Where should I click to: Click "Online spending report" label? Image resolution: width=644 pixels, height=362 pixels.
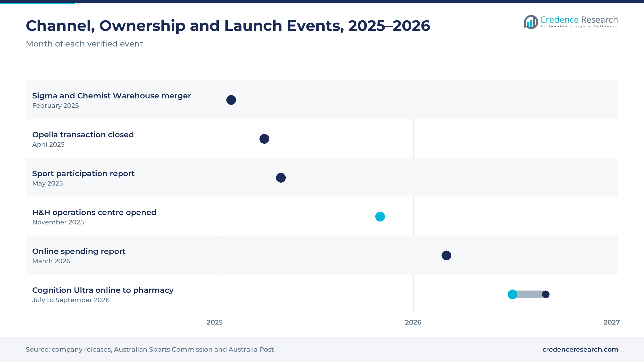[x=79, y=252]
